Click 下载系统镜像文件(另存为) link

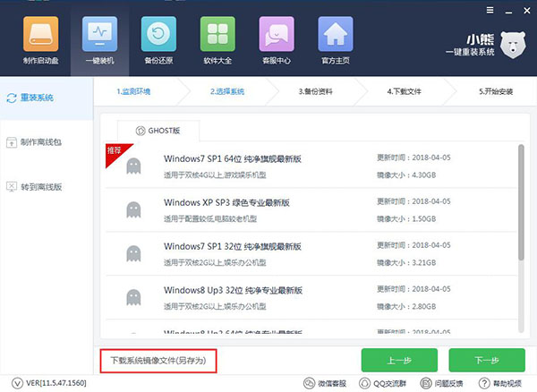coord(158,361)
